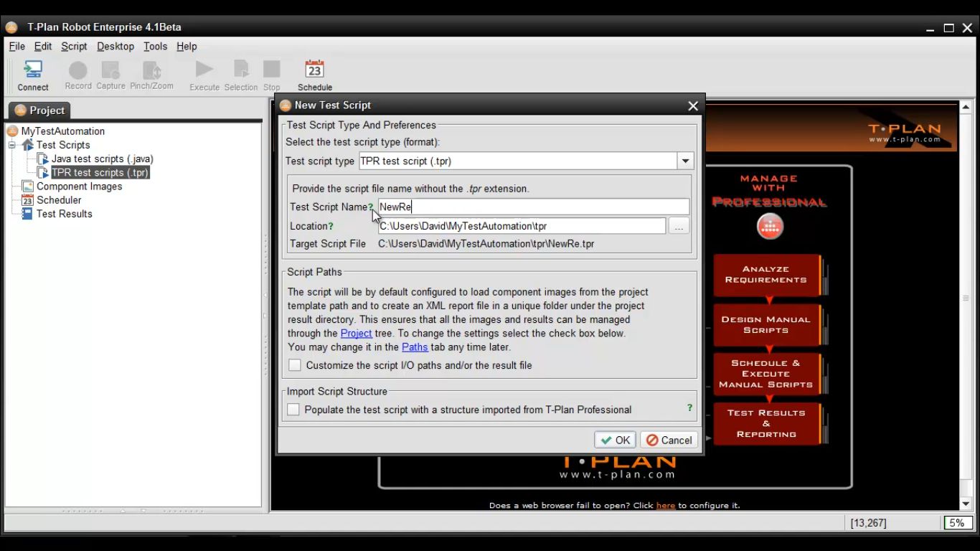Click the Location path input field

pyautogui.click(x=522, y=226)
